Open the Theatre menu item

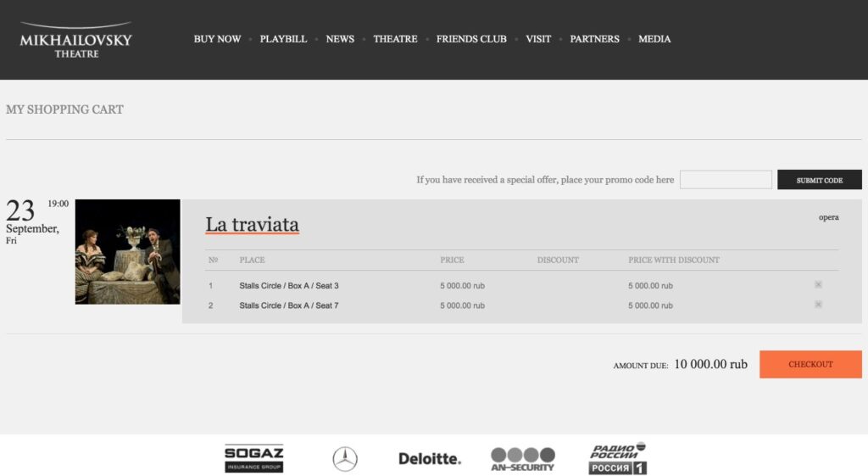click(x=395, y=39)
